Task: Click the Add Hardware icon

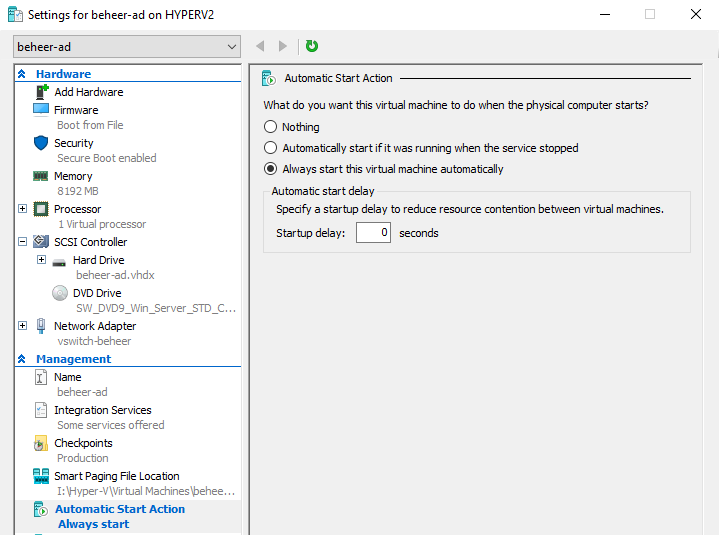Action: (x=42, y=92)
